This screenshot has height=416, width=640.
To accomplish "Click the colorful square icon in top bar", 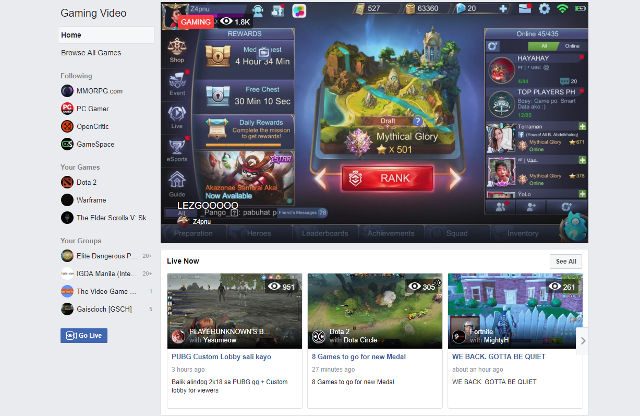I will point(299,11).
